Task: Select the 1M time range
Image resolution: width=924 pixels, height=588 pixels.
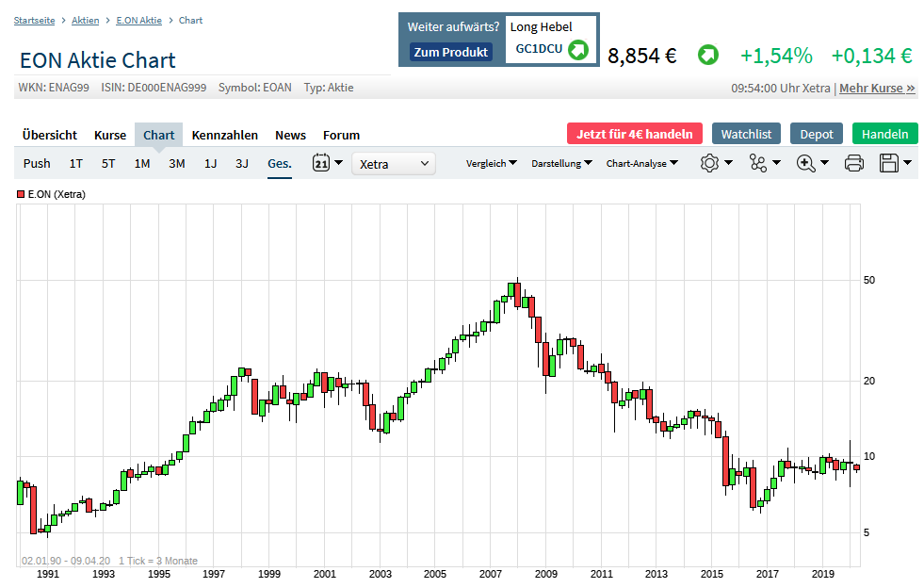Action: point(142,163)
